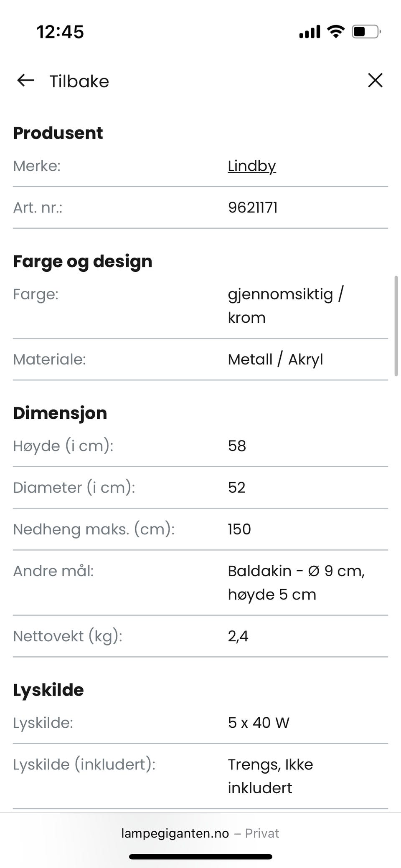Screen dimensions: 401x868
Task: Tap the Farge og design heading
Action: [x=83, y=262]
